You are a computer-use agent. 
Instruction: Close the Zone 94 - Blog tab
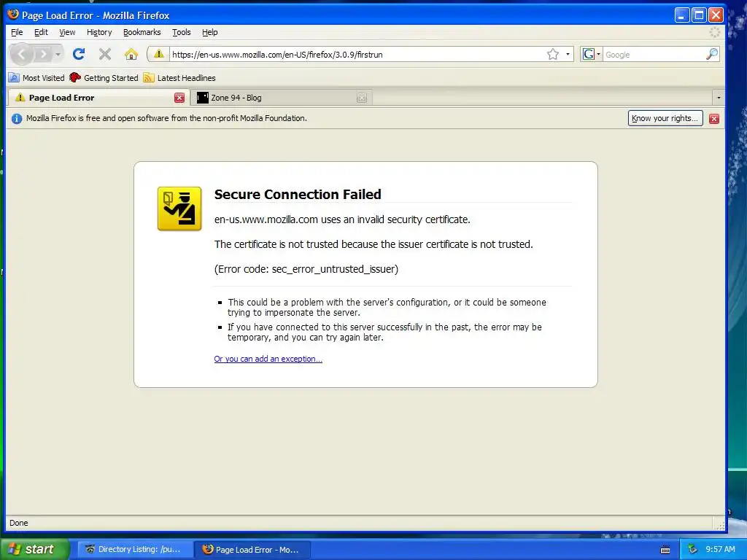[362, 98]
